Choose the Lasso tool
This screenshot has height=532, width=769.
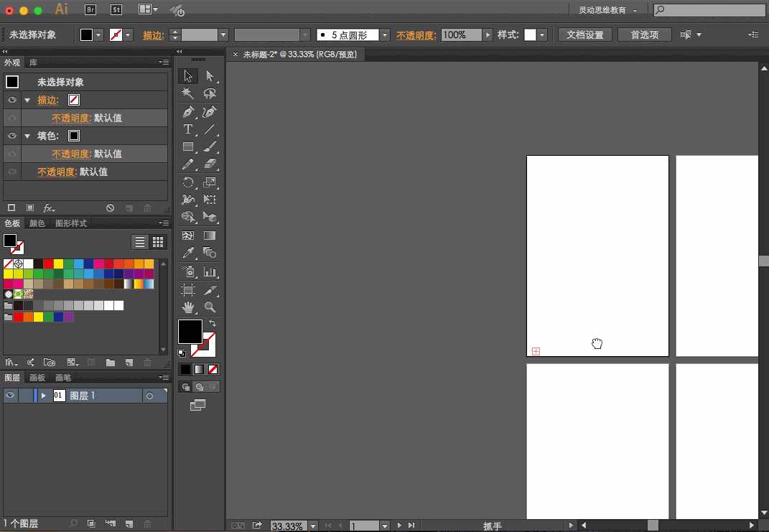210,93
